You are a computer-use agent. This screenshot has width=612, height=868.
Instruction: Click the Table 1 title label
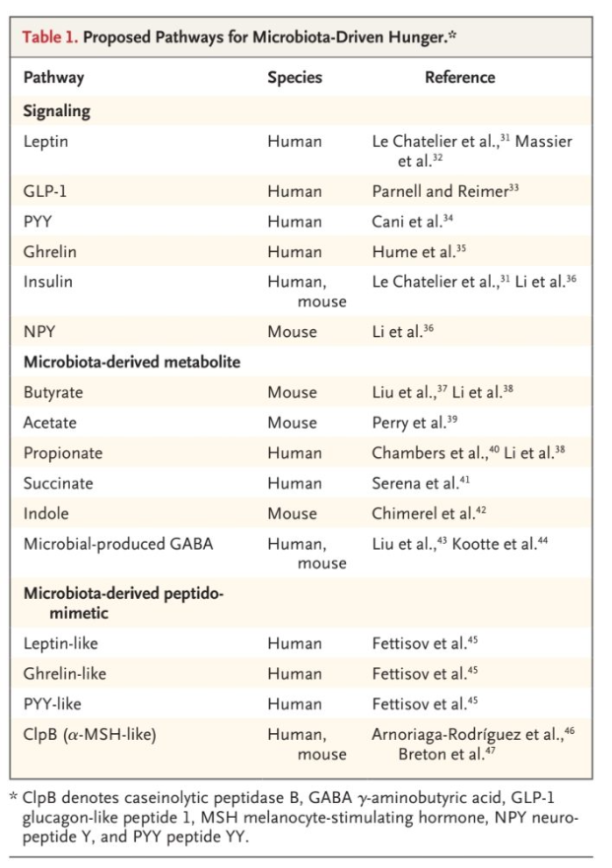[x=239, y=37]
